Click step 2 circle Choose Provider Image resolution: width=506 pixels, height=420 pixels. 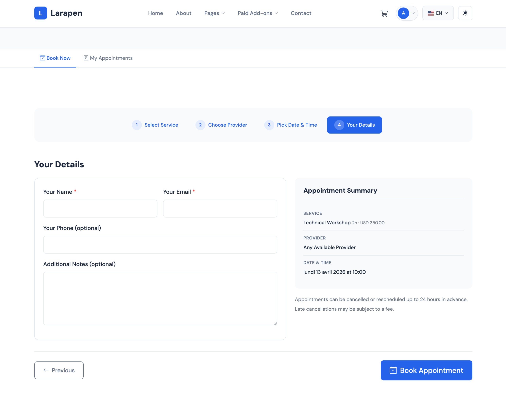click(200, 125)
